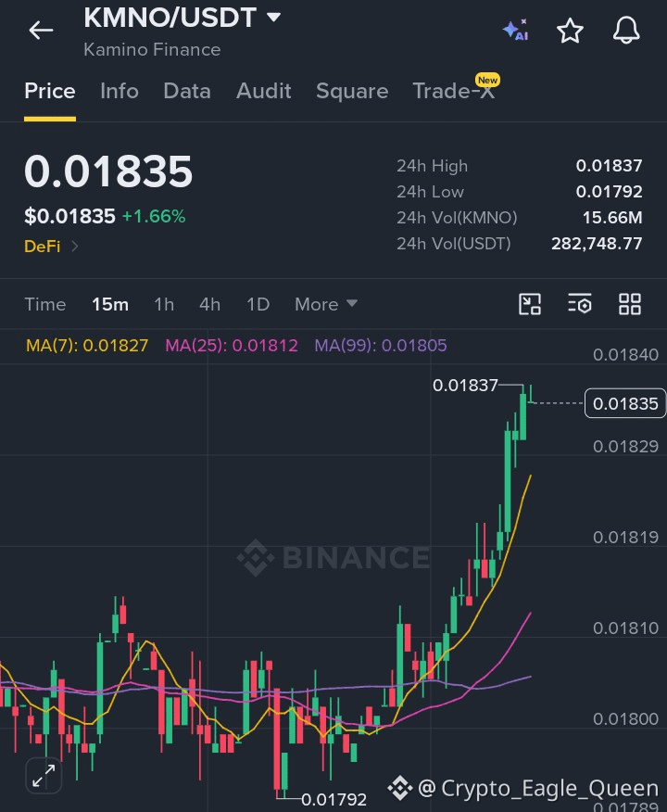Click the MA(7): 0.01827 indicator label
The image size is (667, 812).
tap(87, 346)
